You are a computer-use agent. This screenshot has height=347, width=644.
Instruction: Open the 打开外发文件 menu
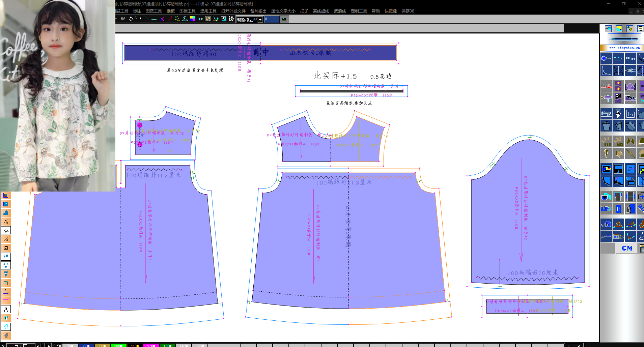(x=233, y=11)
